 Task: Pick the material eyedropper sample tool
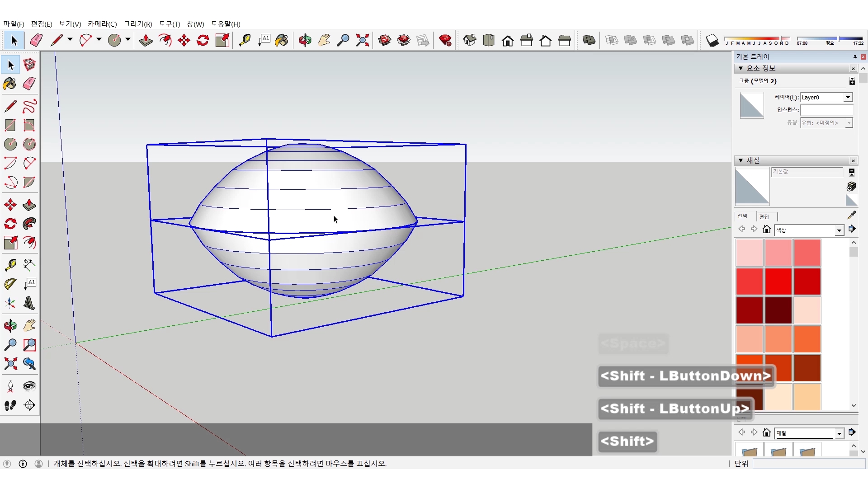click(x=851, y=216)
